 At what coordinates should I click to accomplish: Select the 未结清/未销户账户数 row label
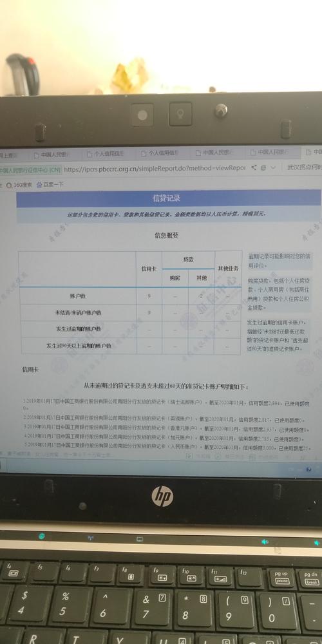(x=79, y=312)
